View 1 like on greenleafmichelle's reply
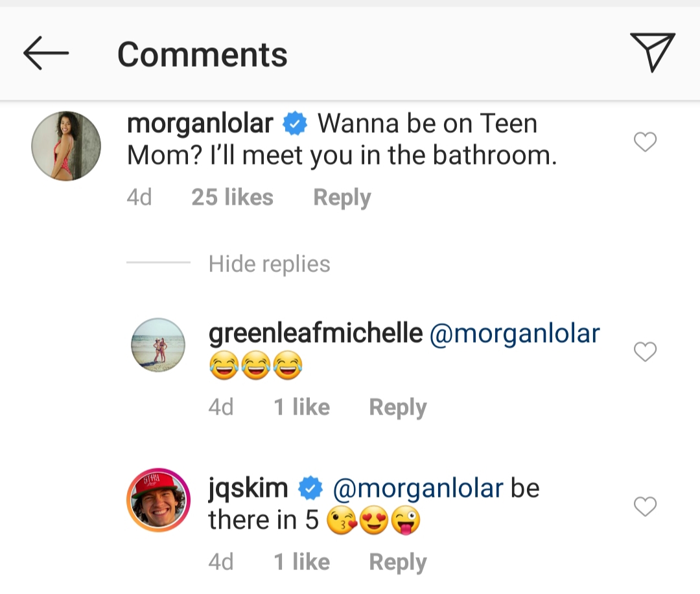The width and height of the screenshot is (700, 594). 301,407
